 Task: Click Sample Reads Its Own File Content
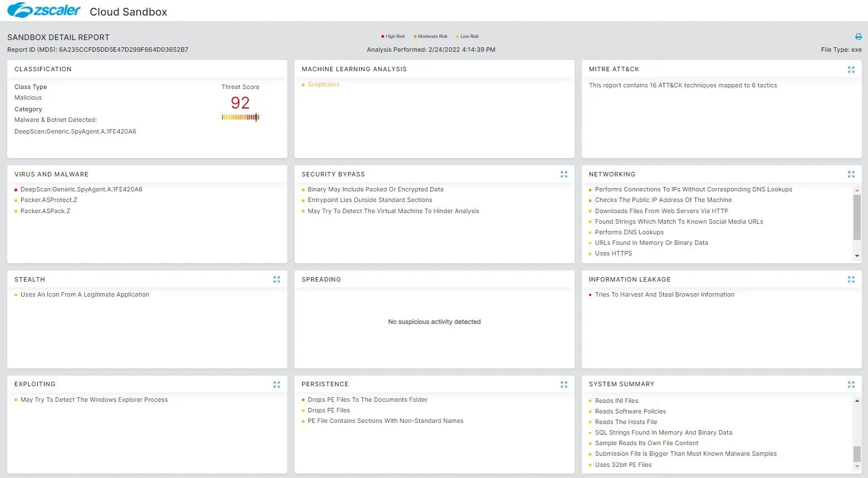[x=646, y=443]
